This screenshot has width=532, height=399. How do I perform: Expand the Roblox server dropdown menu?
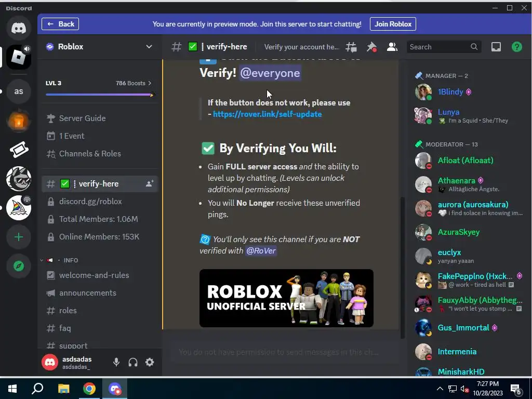[149, 46]
